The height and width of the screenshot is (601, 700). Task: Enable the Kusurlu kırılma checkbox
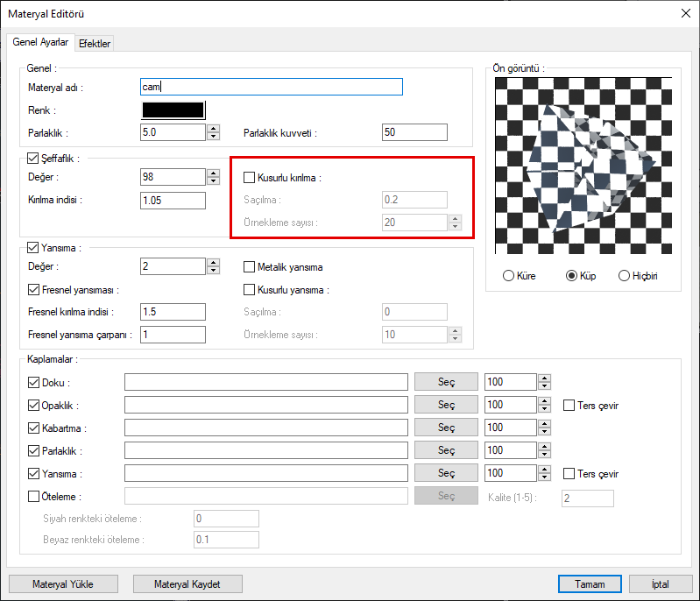(x=250, y=178)
